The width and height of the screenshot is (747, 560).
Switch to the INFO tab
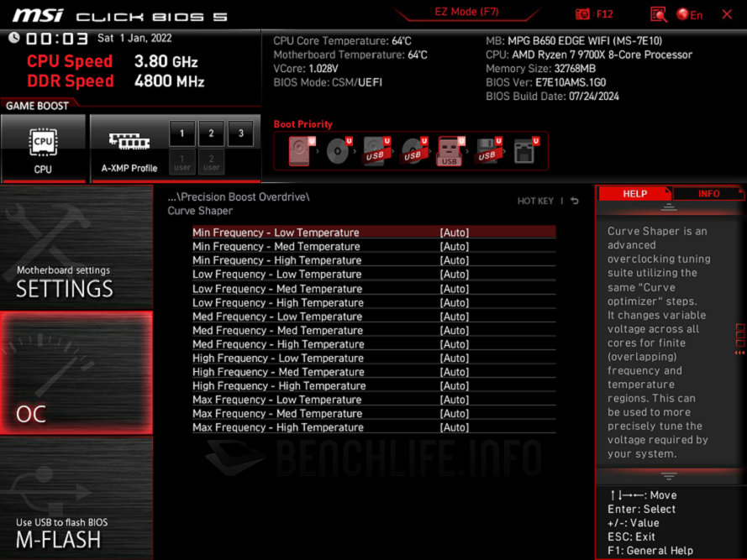[x=708, y=194]
